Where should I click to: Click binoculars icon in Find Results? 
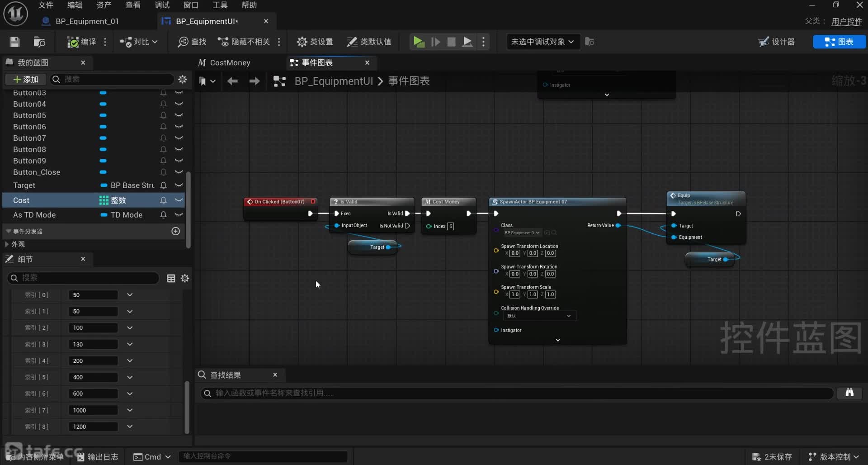click(x=849, y=393)
